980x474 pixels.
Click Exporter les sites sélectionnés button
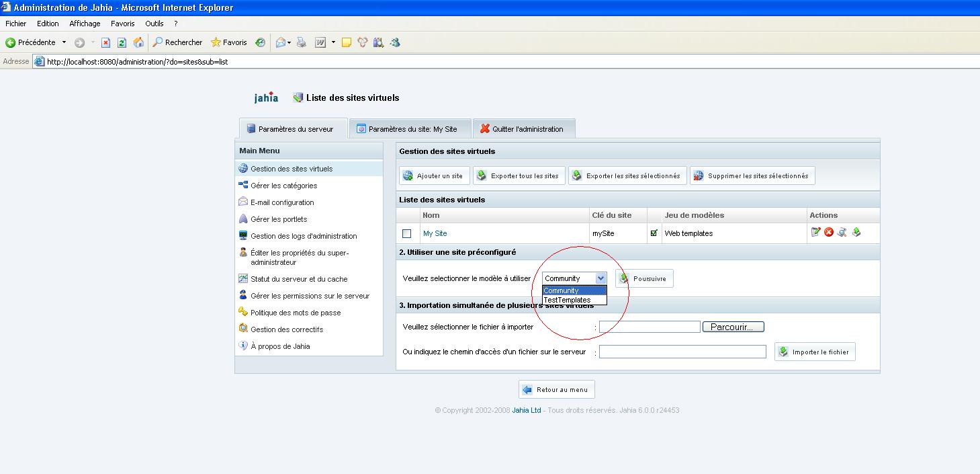coord(627,176)
